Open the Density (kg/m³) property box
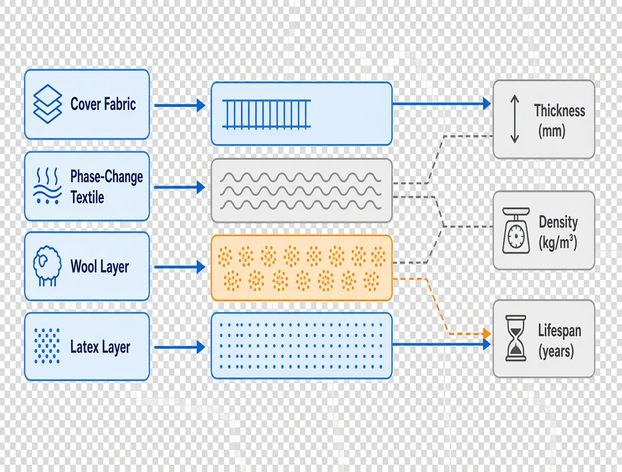The width and height of the screenshot is (622, 472). (x=544, y=230)
